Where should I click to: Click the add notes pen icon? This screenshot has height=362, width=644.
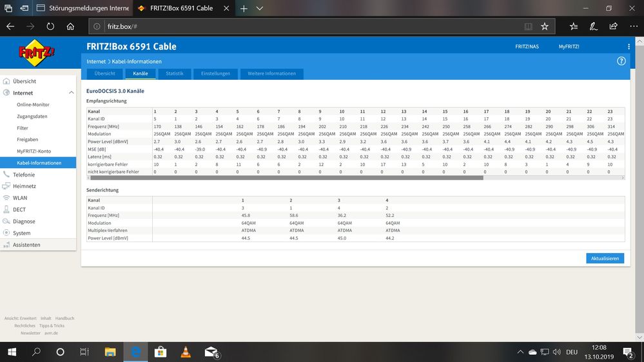coord(594,26)
